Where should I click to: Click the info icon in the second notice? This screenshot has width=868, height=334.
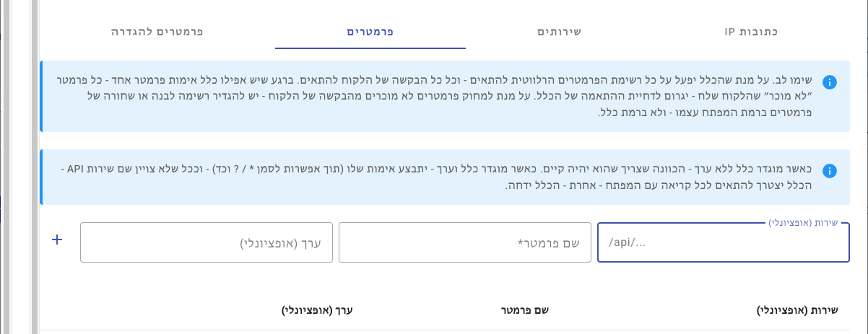click(x=830, y=171)
